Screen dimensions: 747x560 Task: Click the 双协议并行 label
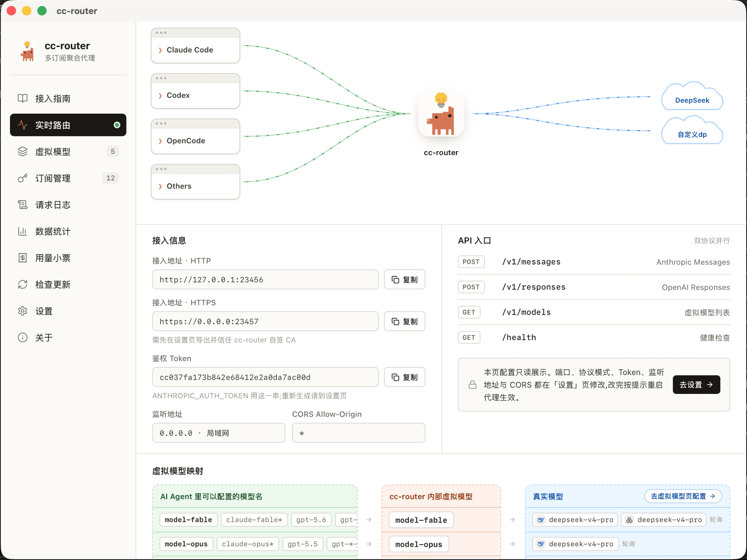click(712, 241)
